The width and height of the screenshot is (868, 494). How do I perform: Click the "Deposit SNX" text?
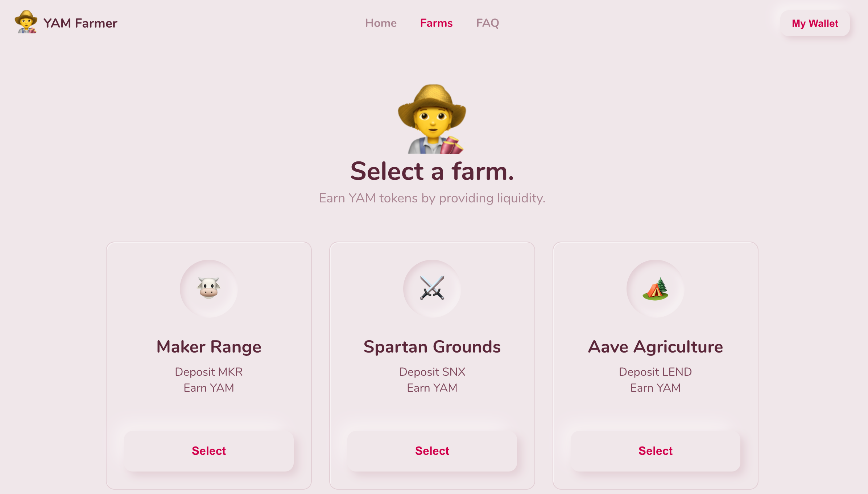(432, 372)
